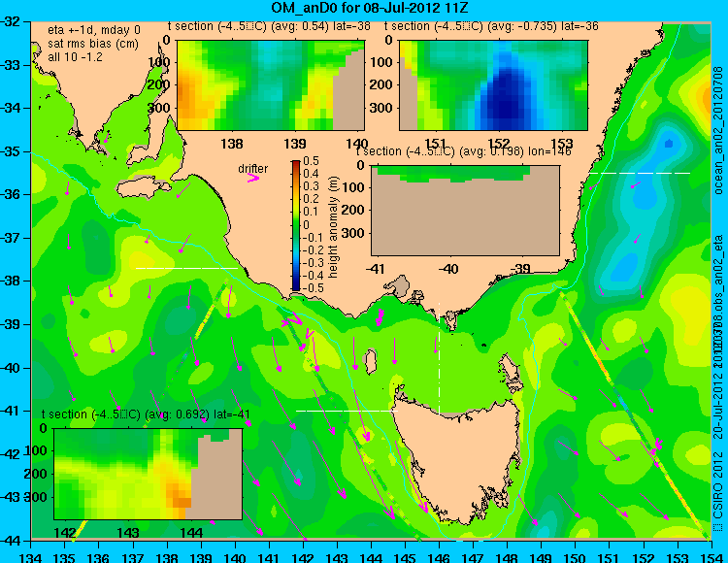Open the lat=-36 temperature section inset

point(493,85)
